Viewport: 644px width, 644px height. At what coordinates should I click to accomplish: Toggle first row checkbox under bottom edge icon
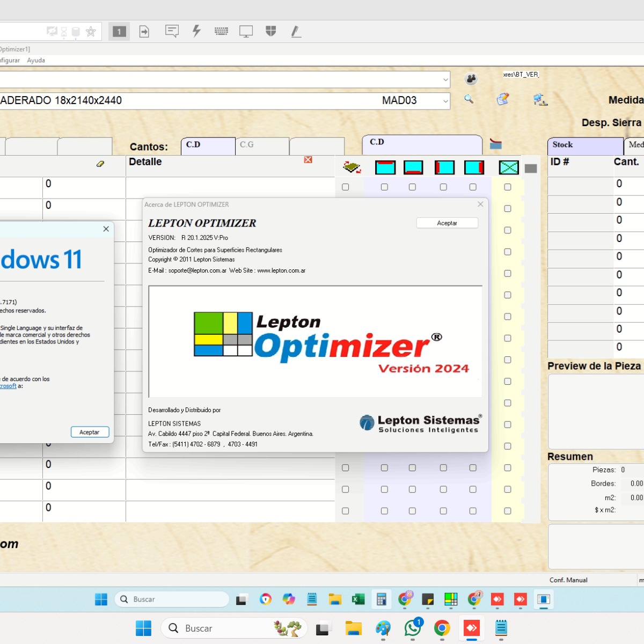(x=412, y=187)
